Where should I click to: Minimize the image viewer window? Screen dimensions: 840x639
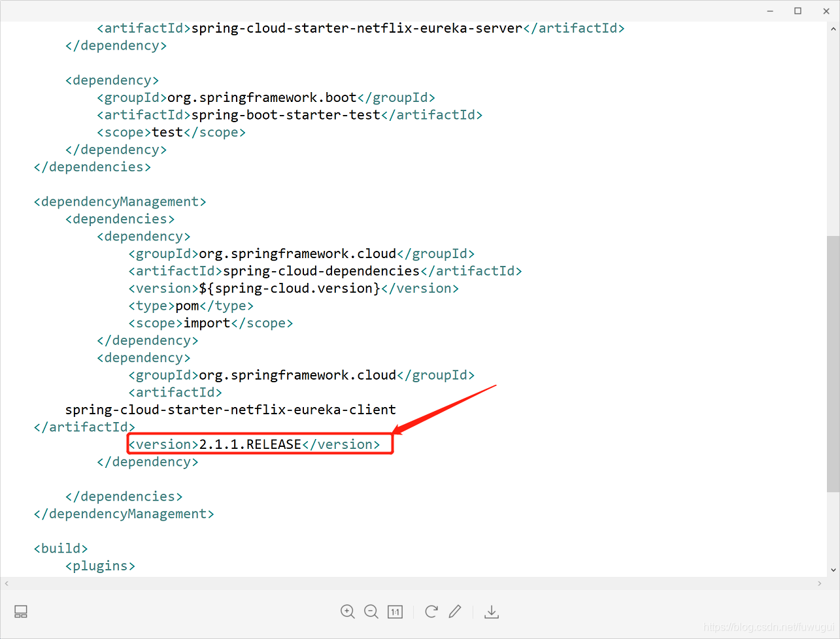pos(770,11)
